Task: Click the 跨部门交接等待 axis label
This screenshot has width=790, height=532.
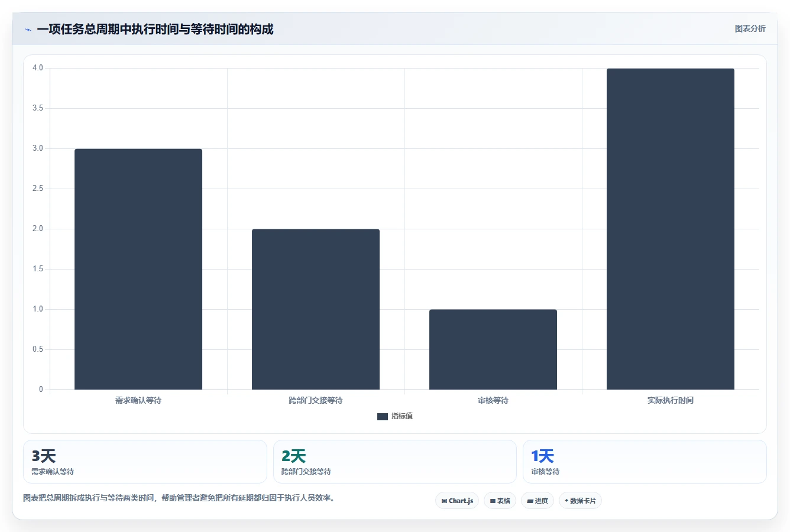Action: (316, 401)
